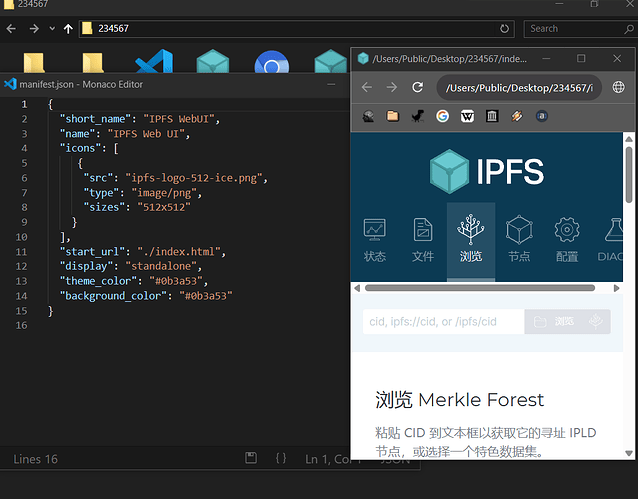Click the 234567 Explorer address path
The height and width of the screenshot is (499, 638).
click(114, 28)
